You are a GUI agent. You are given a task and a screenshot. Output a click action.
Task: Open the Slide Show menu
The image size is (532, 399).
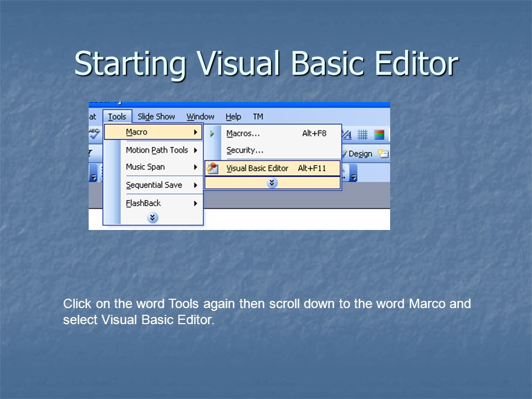pyautogui.click(x=156, y=117)
